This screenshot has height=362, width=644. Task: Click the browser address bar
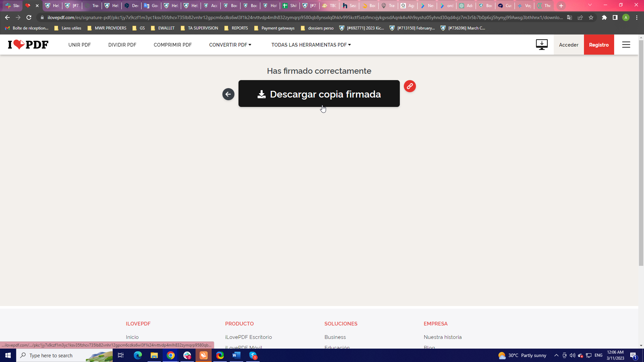point(302,17)
